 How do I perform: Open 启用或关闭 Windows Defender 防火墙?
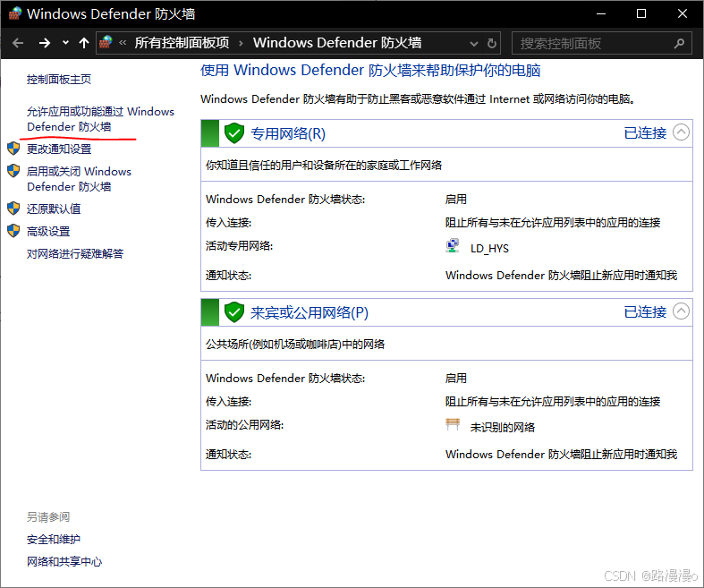coord(79,179)
